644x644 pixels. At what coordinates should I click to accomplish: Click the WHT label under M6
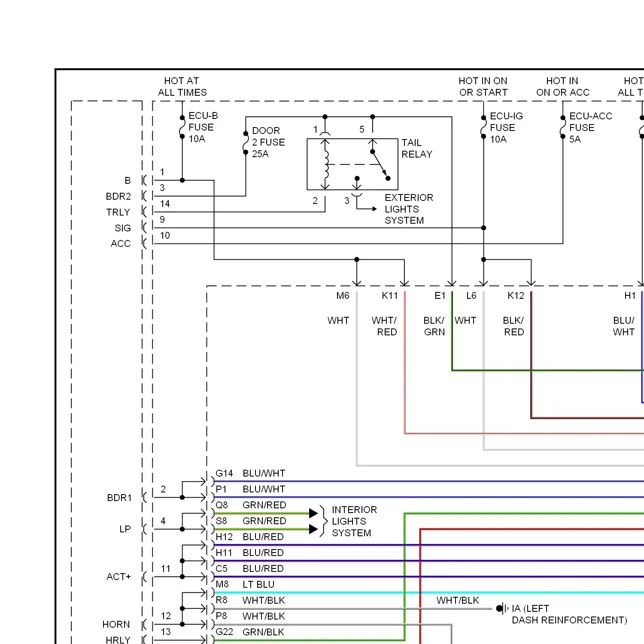click(338, 320)
